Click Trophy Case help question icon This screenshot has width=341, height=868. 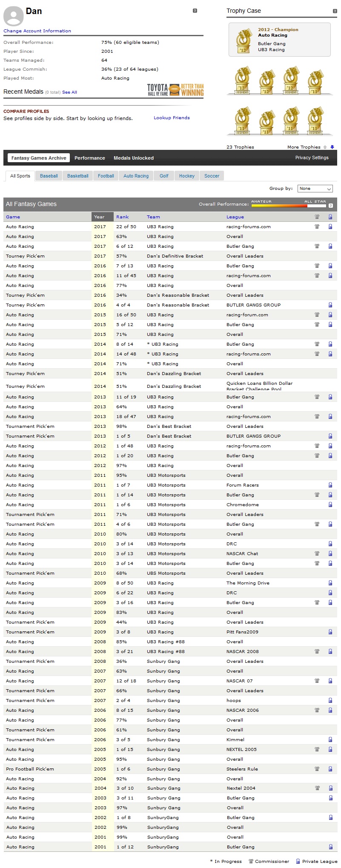pos(335,11)
